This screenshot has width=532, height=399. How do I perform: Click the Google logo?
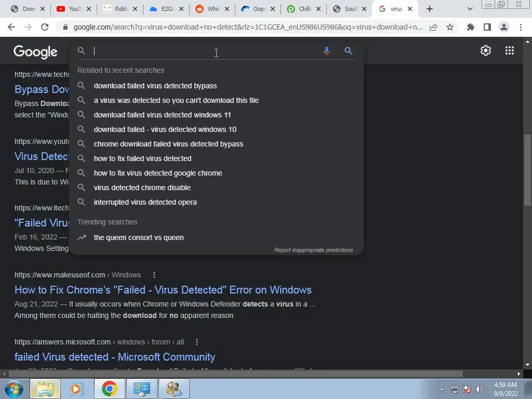(35, 52)
